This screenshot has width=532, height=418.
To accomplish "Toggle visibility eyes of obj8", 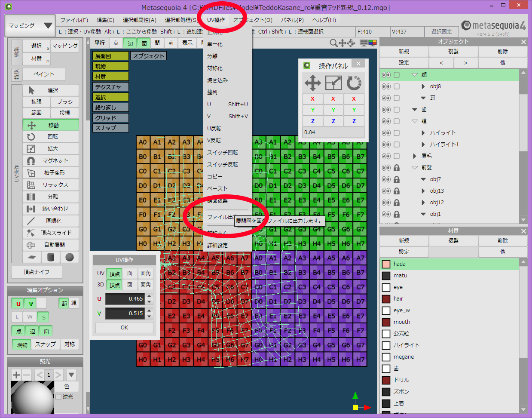I will point(386,86).
